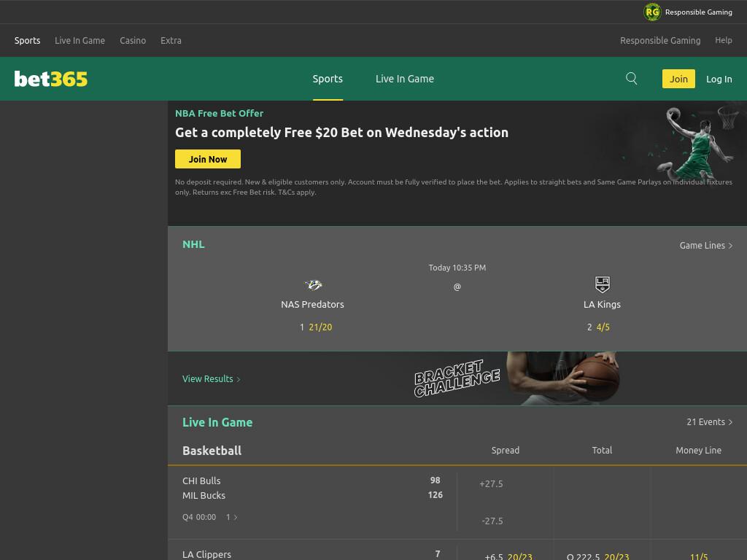
Task: Expand Bulls vs Bucks markets chevron
Action: pyautogui.click(x=235, y=517)
